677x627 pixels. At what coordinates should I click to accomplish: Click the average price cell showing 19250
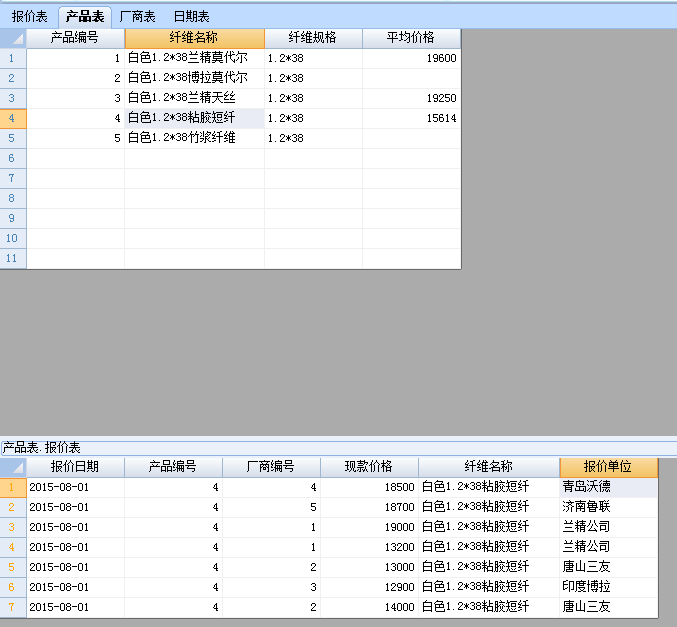pos(411,98)
